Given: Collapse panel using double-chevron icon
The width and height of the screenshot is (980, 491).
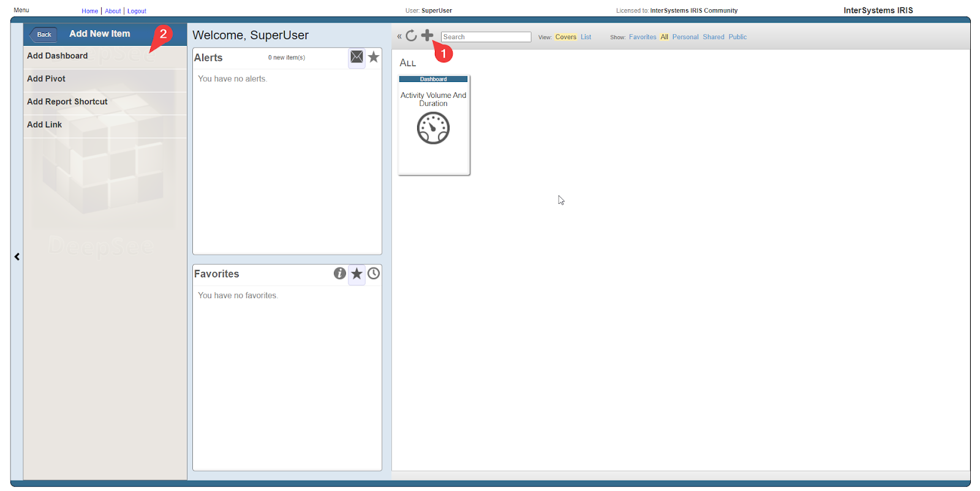Looking at the screenshot, I should [x=399, y=37].
